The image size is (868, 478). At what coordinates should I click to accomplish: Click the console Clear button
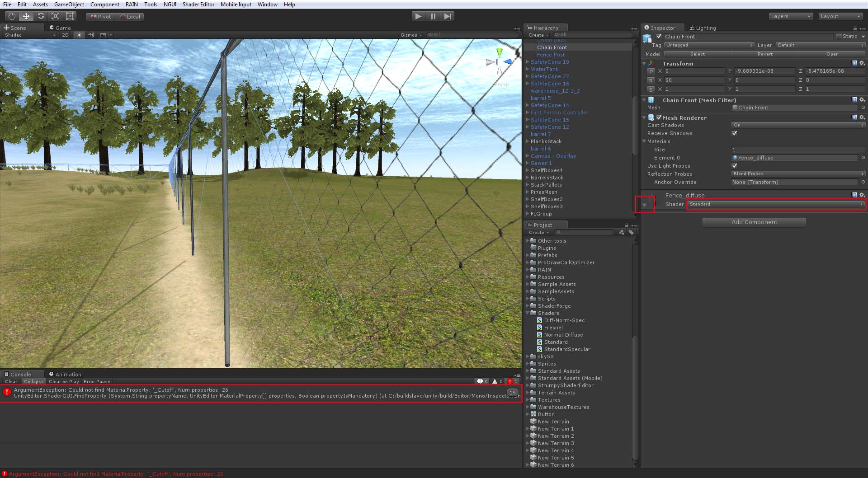point(11,381)
